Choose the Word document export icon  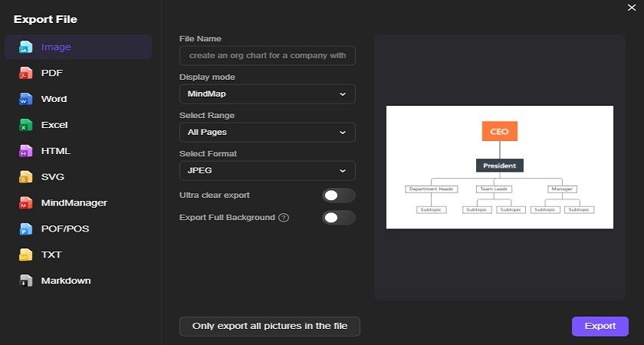coord(25,99)
